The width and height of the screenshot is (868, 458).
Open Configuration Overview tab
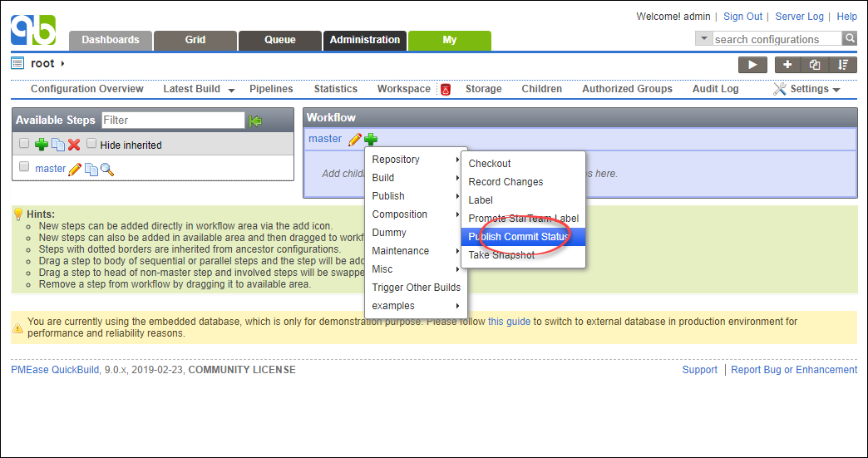click(87, 88)
